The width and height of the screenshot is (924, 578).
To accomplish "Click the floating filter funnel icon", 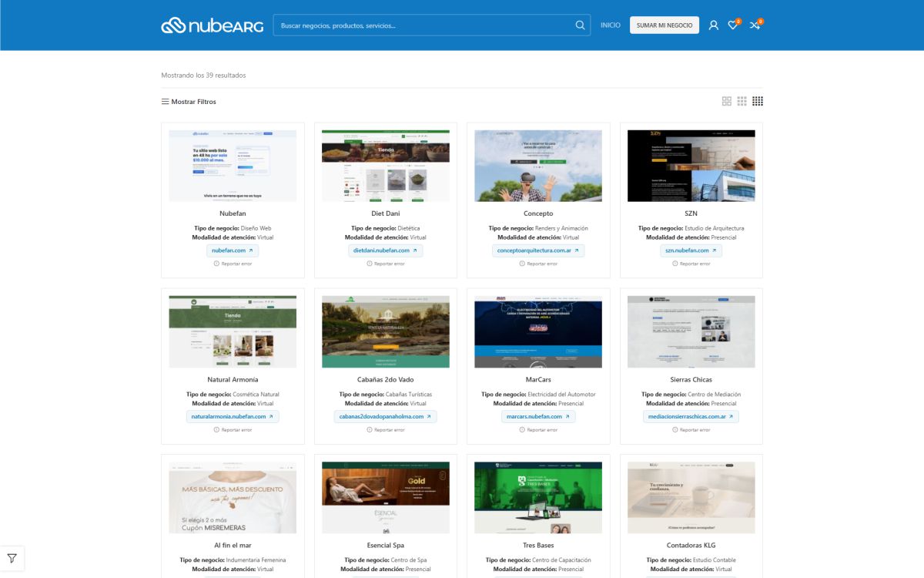I will [x=12, y=559].
